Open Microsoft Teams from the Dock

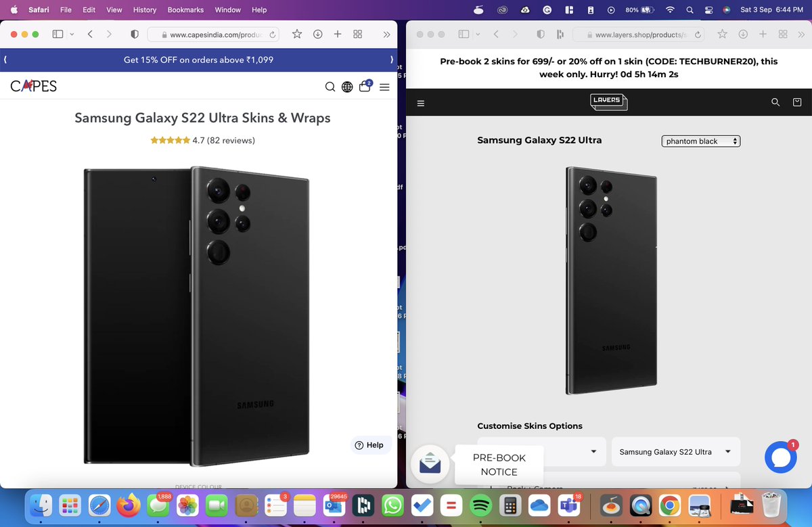[568, 505]
